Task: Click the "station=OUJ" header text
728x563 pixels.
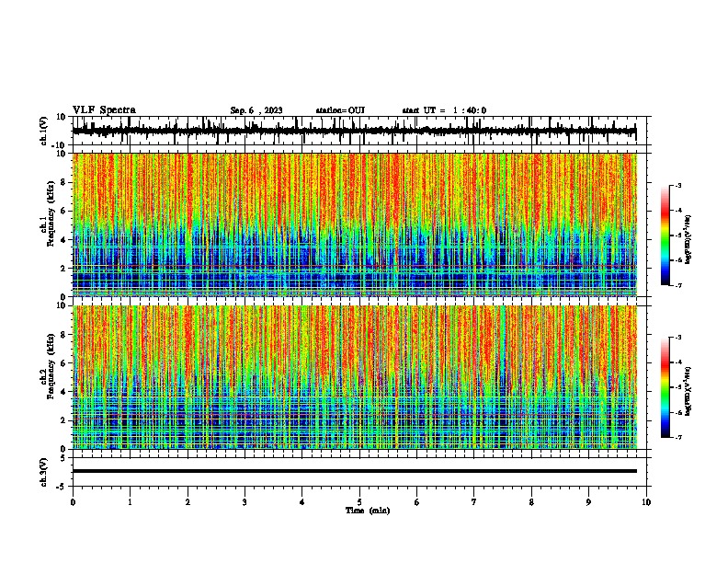Action: click(340, 110)
